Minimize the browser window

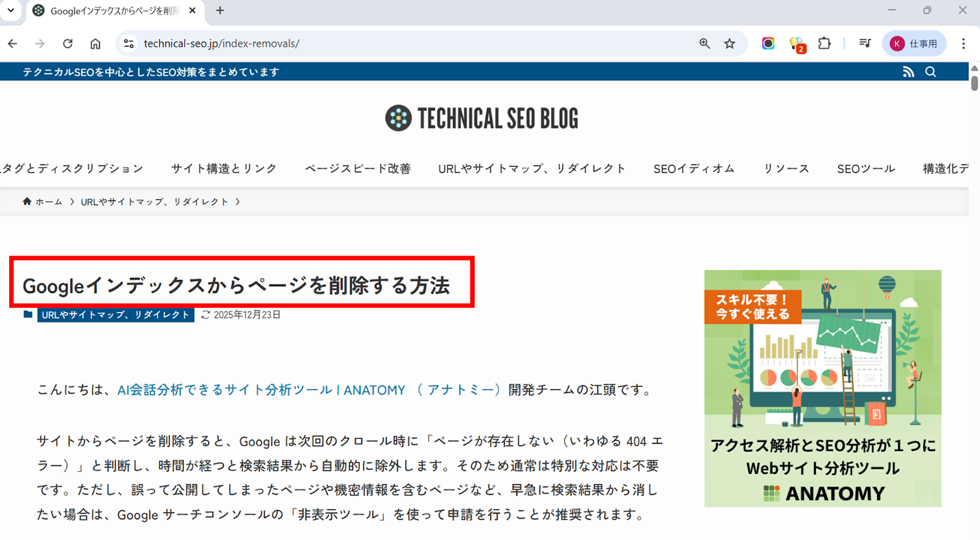coord(892,10)
